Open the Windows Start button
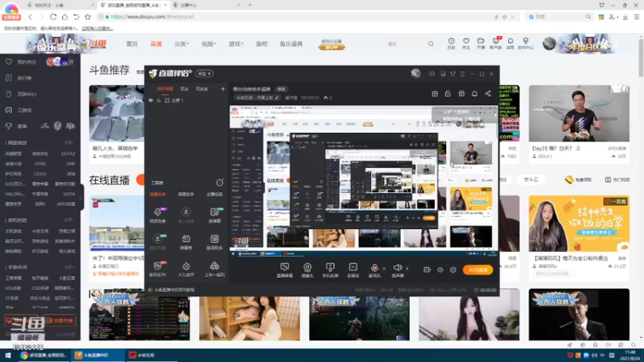 (8, 355)
